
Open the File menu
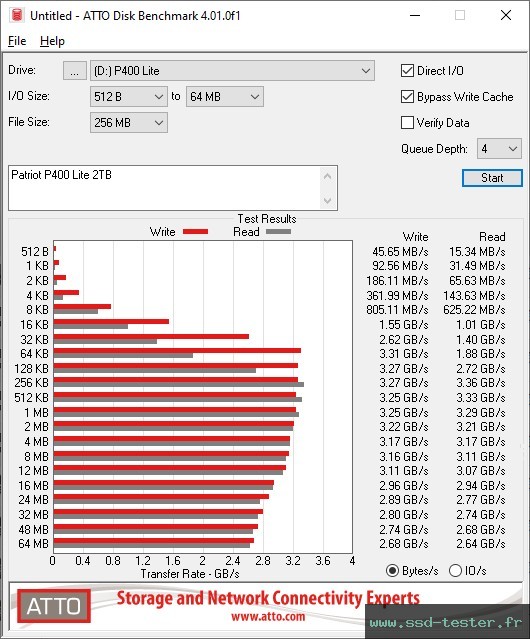(x=17, y=41)
